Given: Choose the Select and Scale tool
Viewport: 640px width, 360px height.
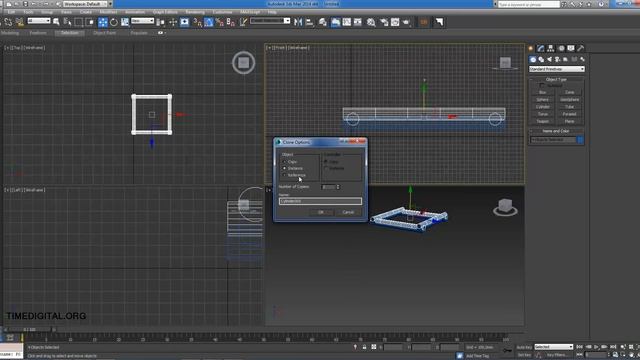Looking at the screenshot, I should (125, 22).
